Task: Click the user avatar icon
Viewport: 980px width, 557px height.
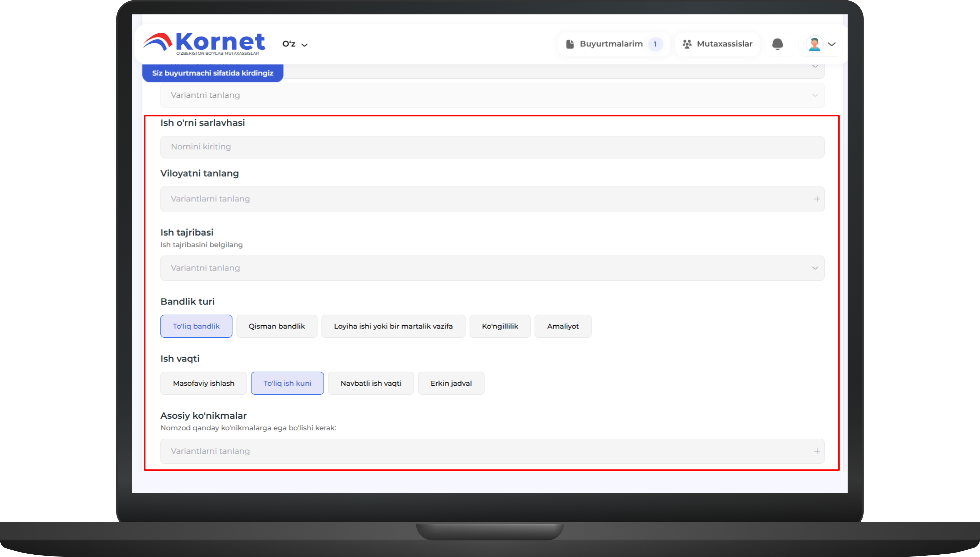Action: (x=814, y=44)
